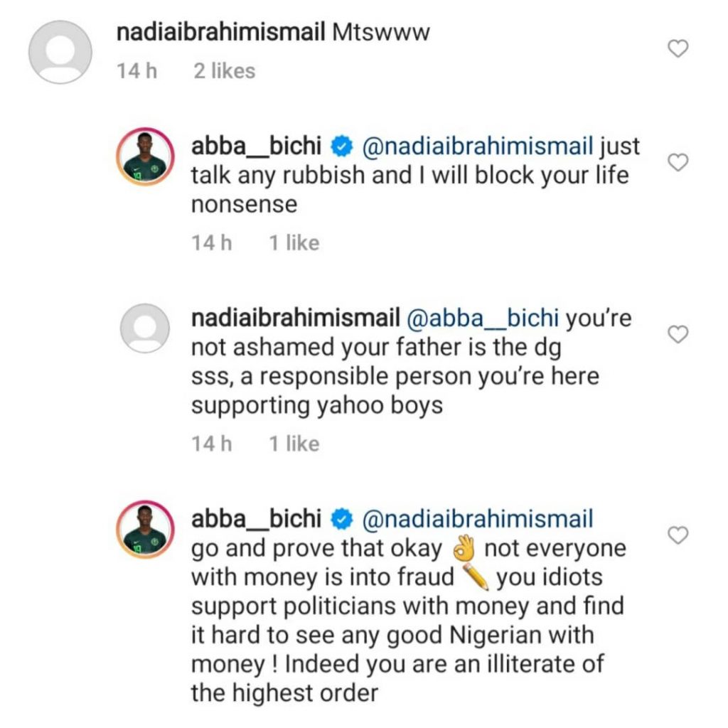This screenshot has width=728, height=728.
Task: View the "2 likes" count on the top comment
Action: point(224,71)
